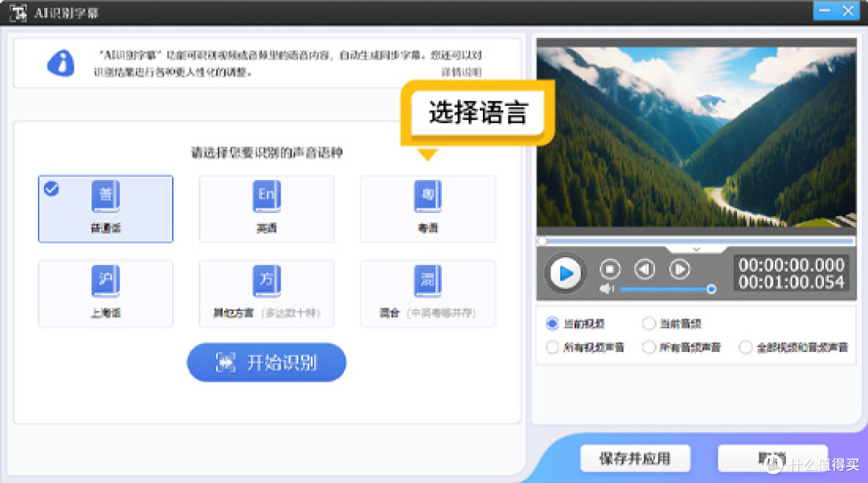Play the video preview
Viewport: 868px width, 483px height.
pos(565,273)
